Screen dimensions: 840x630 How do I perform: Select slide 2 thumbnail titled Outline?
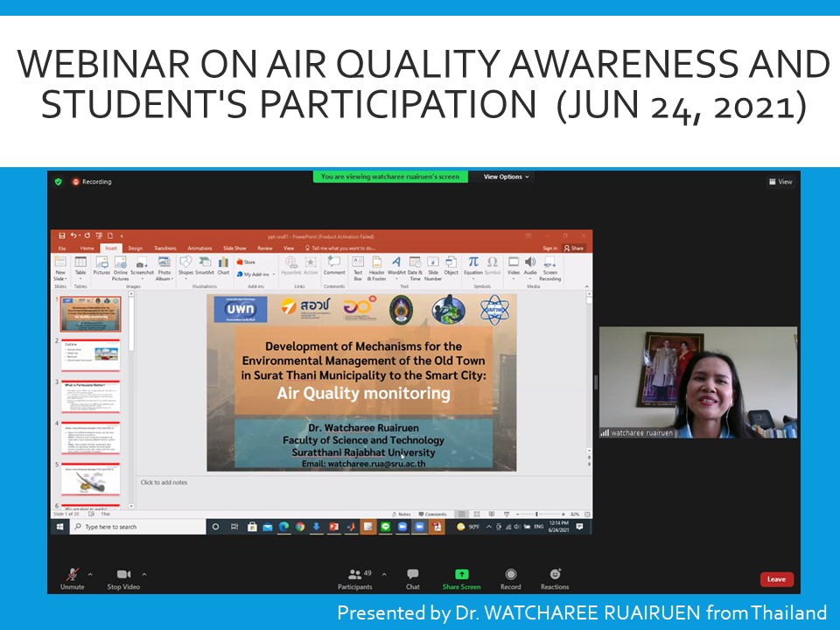click(90, 355)
